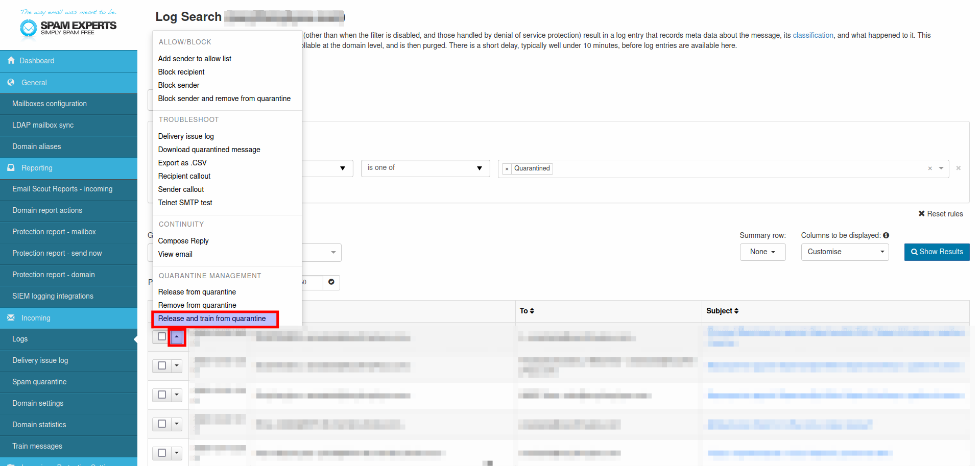Viewport: 980px width, 466px height.
Task: Open Delivery issue log from Troubleshoot menu
Action: click(x=186, y=136)
